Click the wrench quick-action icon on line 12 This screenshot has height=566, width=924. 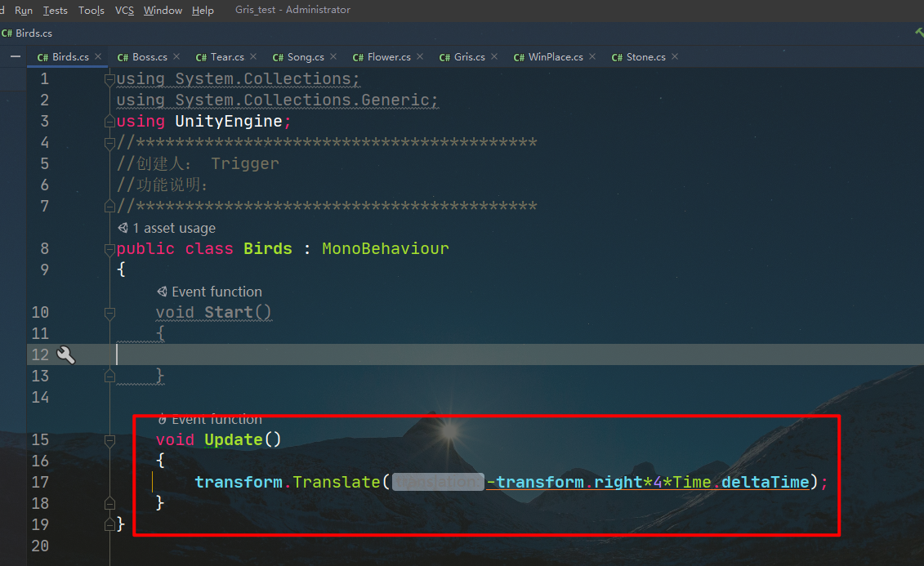pyautogui.click(x=65, y=354)
